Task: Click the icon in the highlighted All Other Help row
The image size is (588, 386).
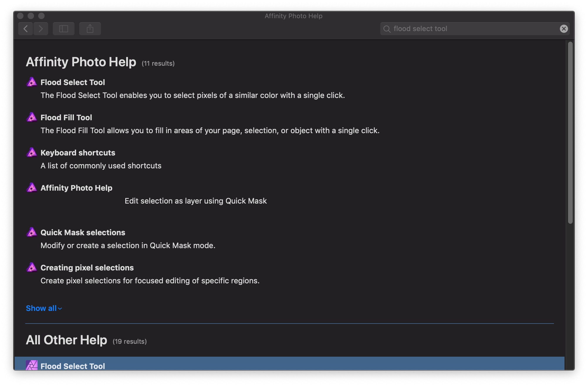Action: point(32,365)
